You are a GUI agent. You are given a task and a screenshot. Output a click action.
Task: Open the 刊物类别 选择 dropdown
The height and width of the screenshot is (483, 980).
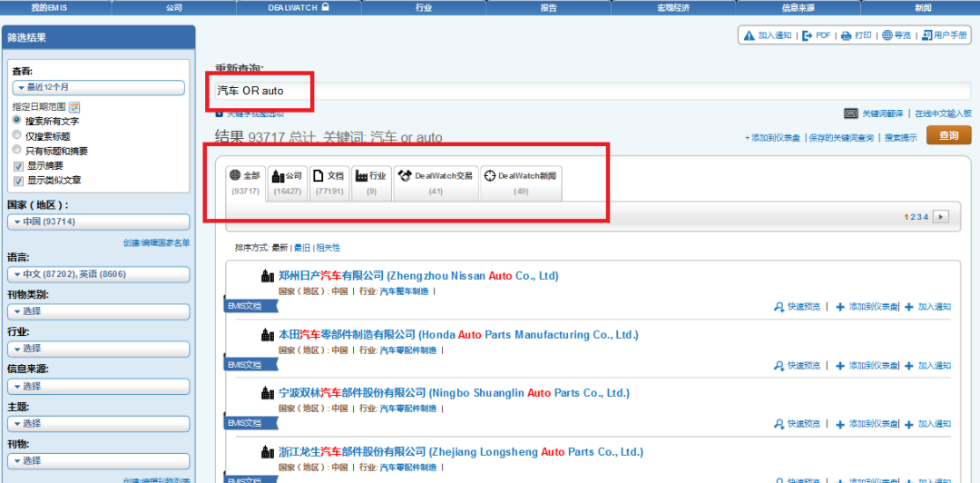[x=98, y=311]
